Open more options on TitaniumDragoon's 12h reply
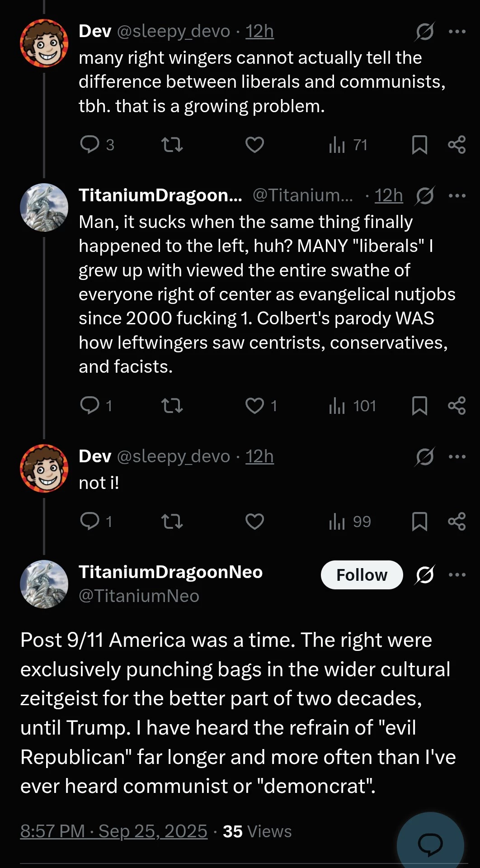 click(x=457, y=195)
